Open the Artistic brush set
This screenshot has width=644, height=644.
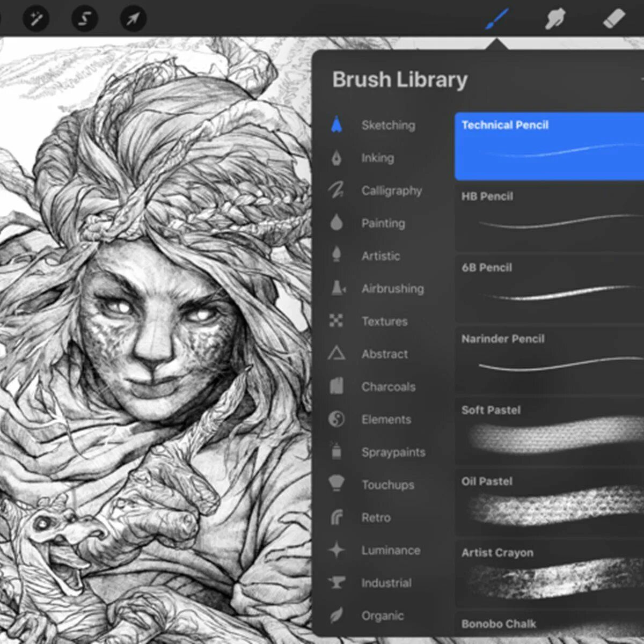click(x=380, y=256)
